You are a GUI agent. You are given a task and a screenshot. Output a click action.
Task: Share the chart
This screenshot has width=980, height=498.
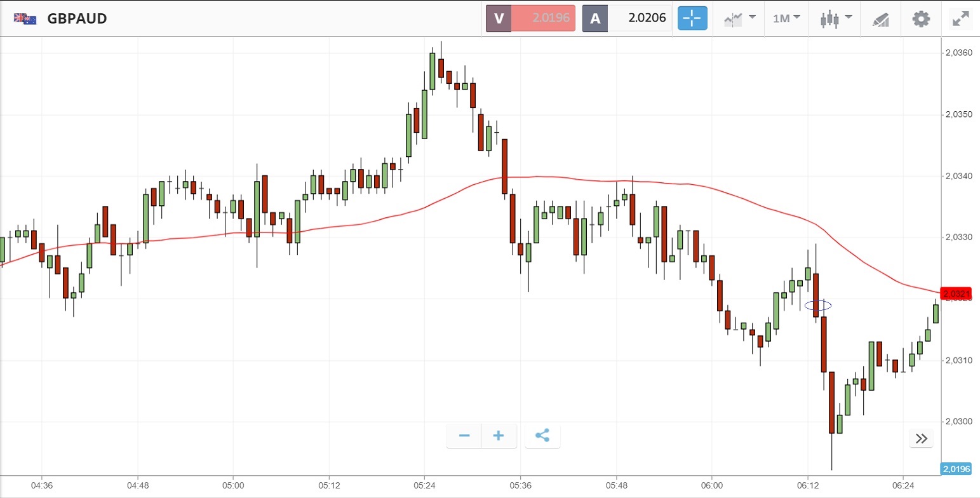(542, 436)
